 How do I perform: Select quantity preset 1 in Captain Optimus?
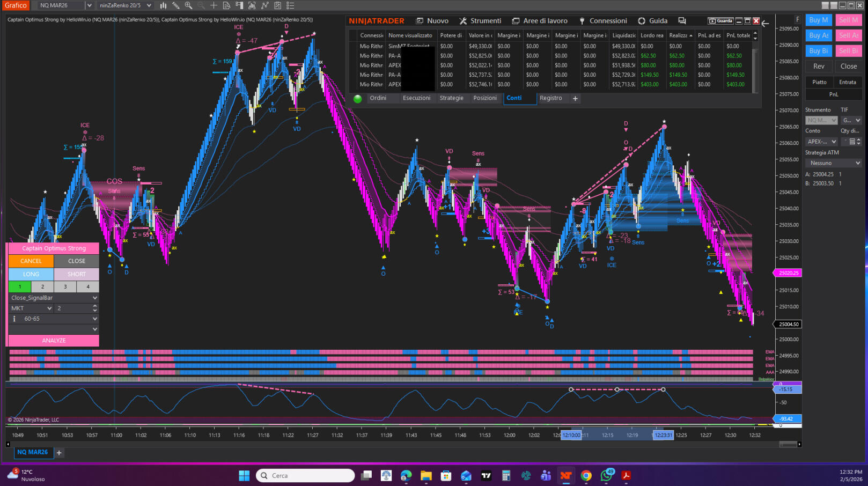20,286
